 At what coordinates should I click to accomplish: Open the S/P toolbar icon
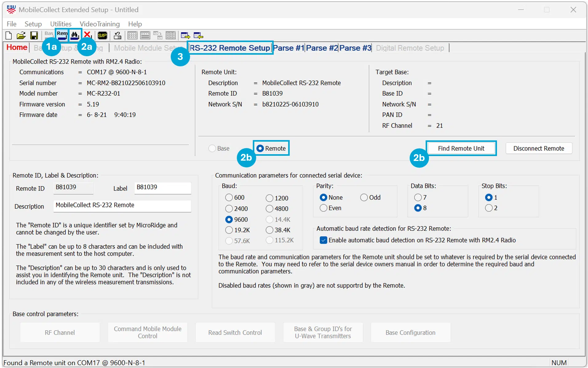(102, 36)
